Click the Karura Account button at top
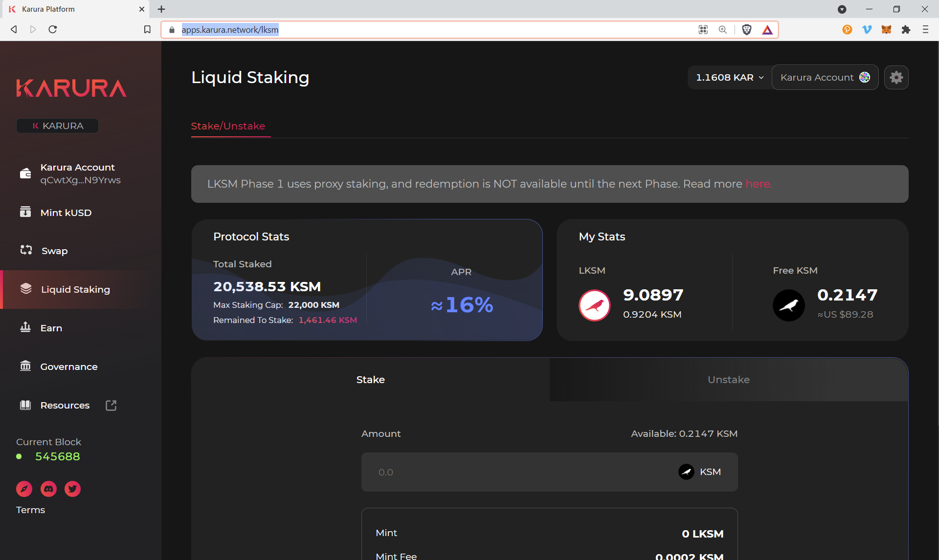939x560 pixels. pyautogui.click(x=825, y=77)
